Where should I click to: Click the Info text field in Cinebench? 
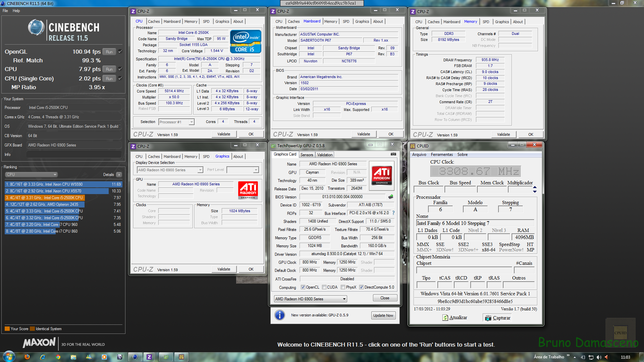(74, 155)
